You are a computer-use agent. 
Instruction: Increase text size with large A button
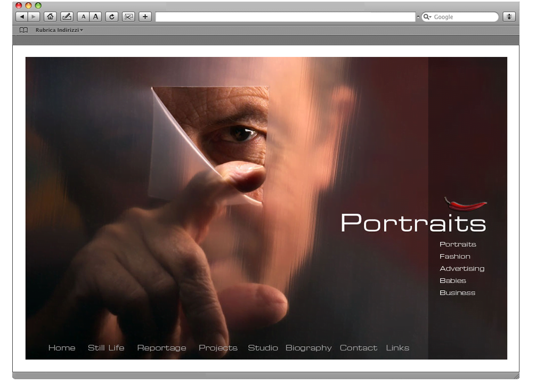pos(95,17)
